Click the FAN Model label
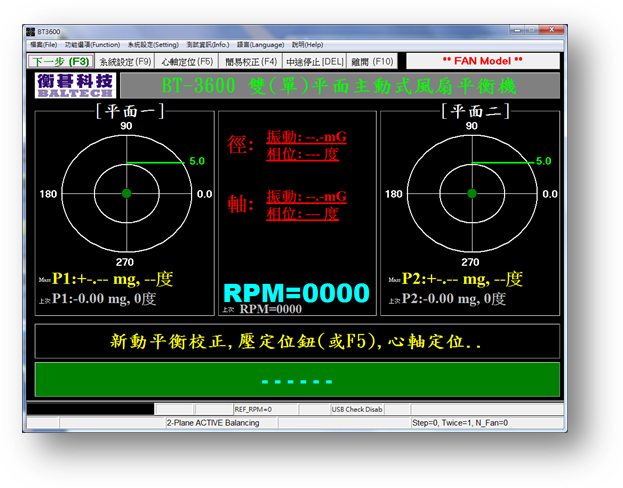 click(x=483, y=61)
